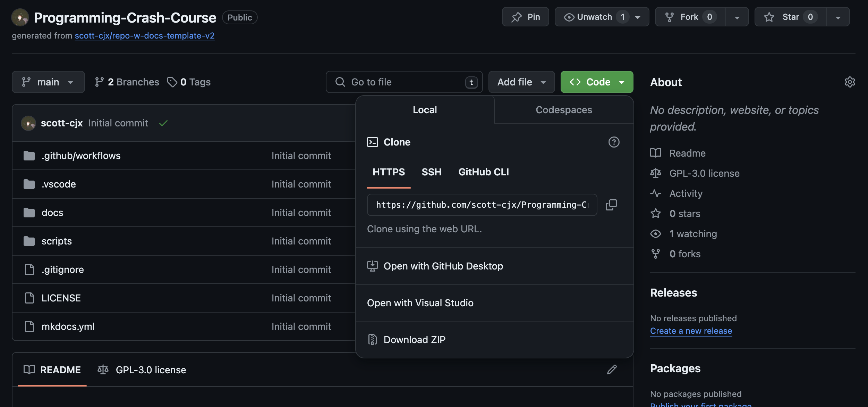868x407 pixels.
Task: Pin this repository
Action: pyautogui.click(x=525, y=16)
